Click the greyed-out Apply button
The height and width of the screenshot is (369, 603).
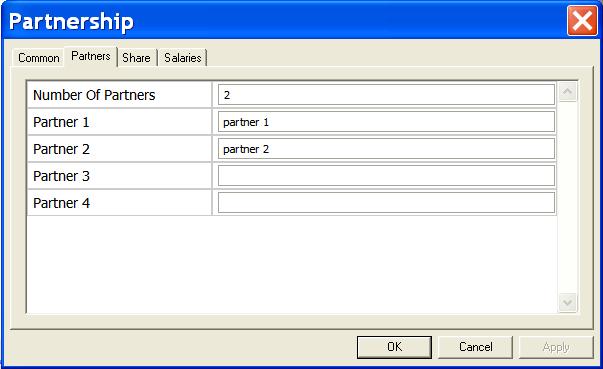click(556, 347)
